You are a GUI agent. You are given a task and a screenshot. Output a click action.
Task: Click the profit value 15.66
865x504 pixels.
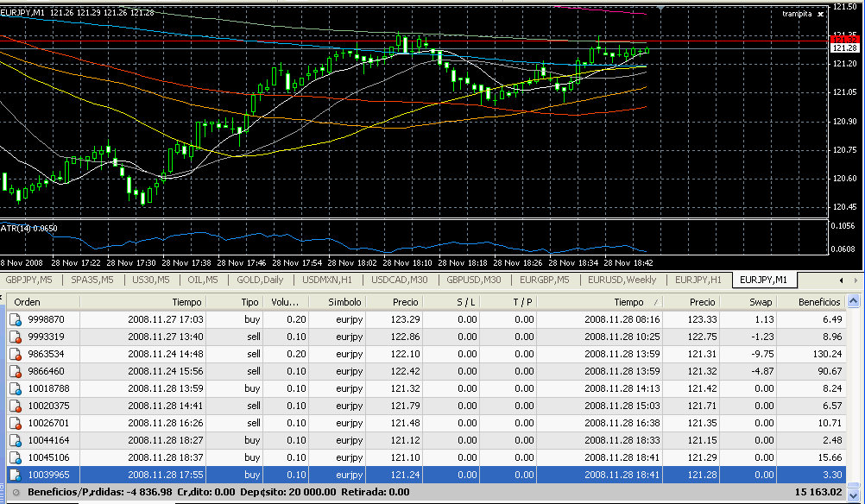(x=831, y=457)
